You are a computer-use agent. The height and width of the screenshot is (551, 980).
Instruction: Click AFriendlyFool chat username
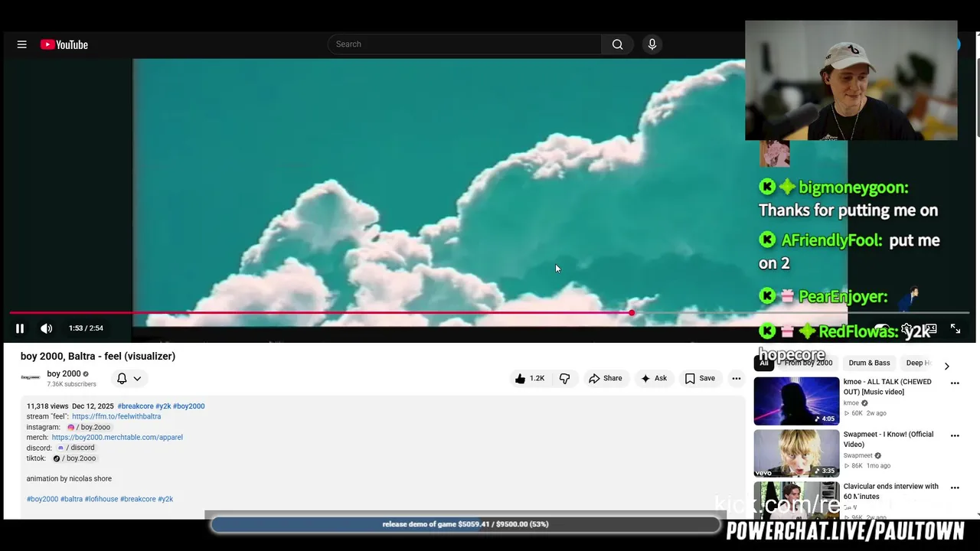pos(831,240)
